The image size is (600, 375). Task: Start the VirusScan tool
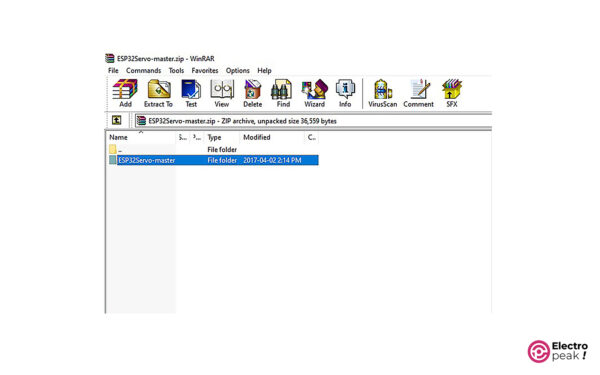383,93
